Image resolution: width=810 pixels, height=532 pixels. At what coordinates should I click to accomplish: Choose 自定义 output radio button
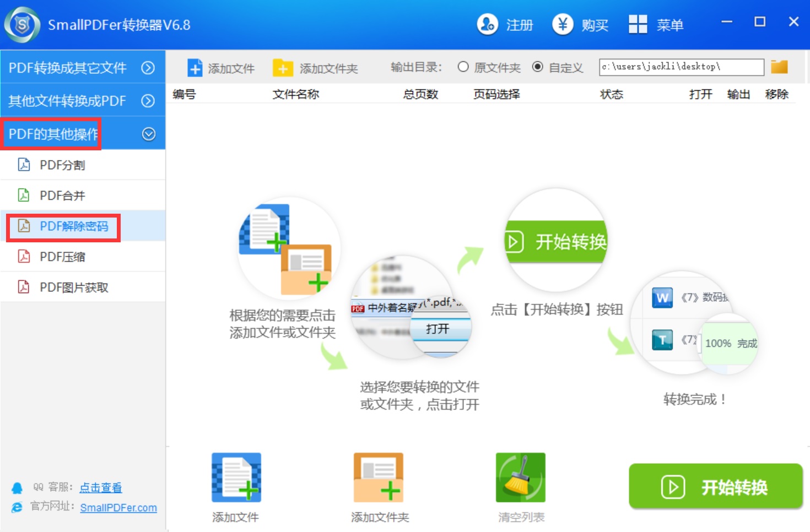pos(537,67)
